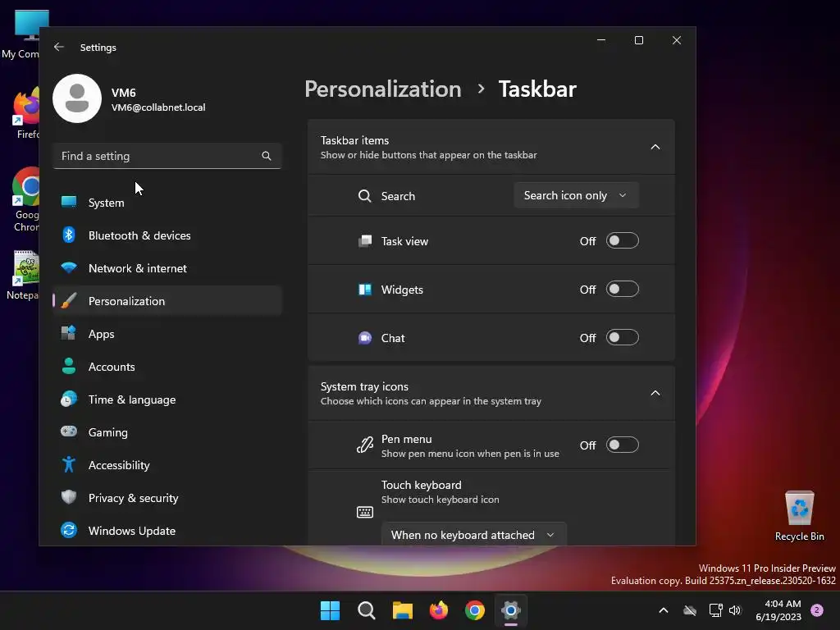Click the Windows Update refresh icon
Image resolution: width=840 pixels, height=630 pixels.
(69, 531)
